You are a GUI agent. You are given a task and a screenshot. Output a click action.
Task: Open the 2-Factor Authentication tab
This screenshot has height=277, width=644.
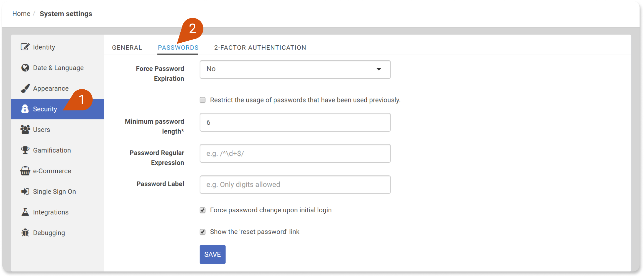pos(260,48)
